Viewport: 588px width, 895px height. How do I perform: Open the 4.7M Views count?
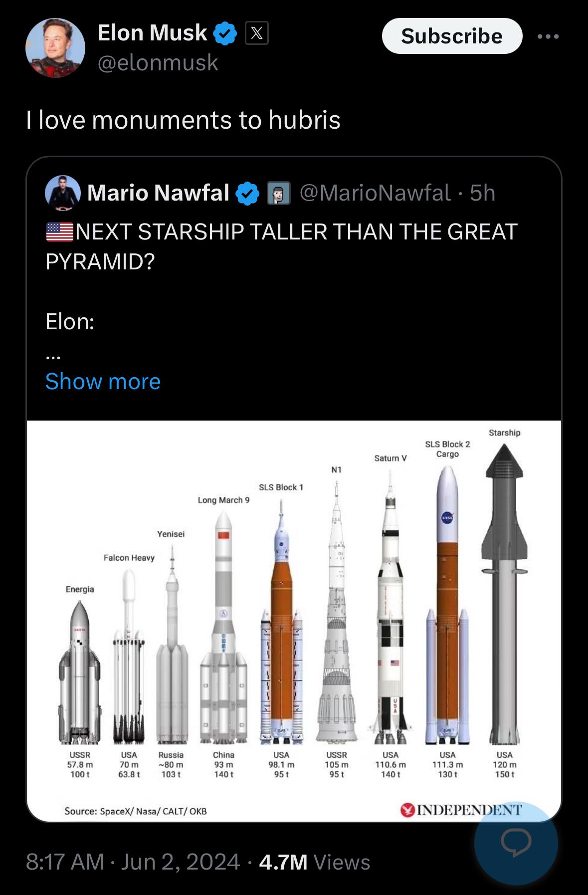pyautogui.click(x=314, y=862)
